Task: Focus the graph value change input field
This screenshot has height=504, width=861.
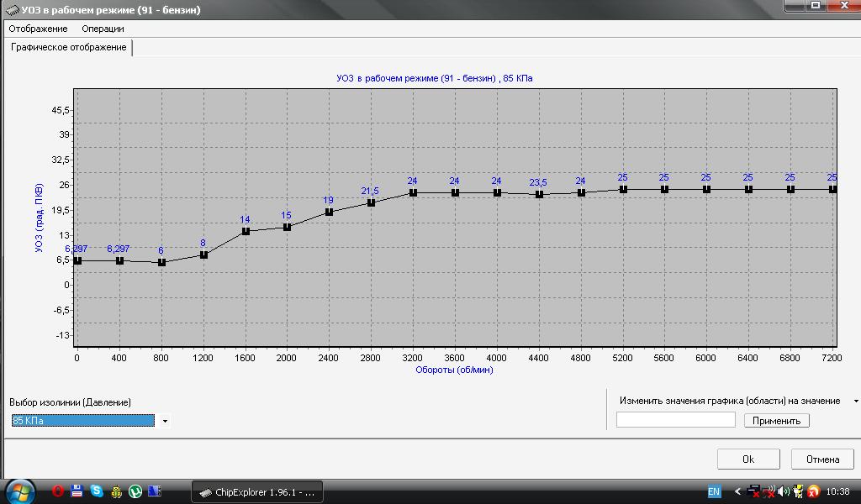Action: tap(675, 420)
